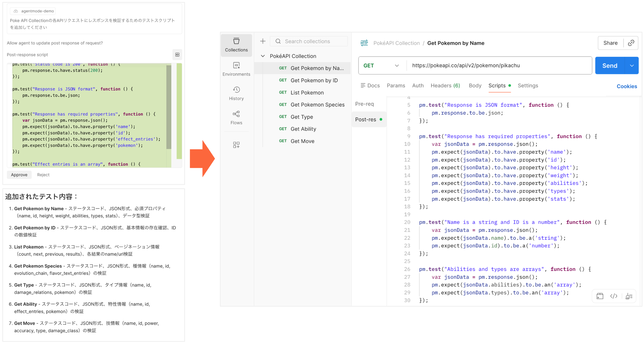
Task: Collapse the PokéAPI Collection tree
Action: 263,56
